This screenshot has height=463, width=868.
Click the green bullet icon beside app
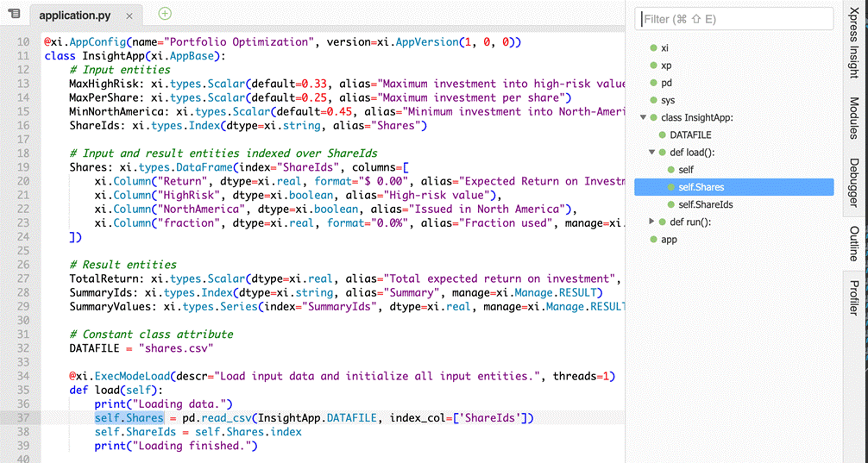(653, 240)
